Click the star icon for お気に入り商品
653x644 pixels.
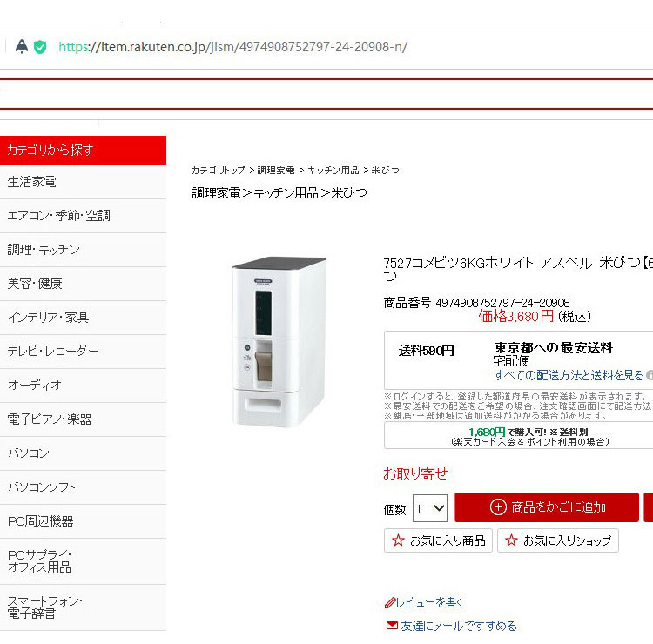pyautogui.click(x=398, y=540)
